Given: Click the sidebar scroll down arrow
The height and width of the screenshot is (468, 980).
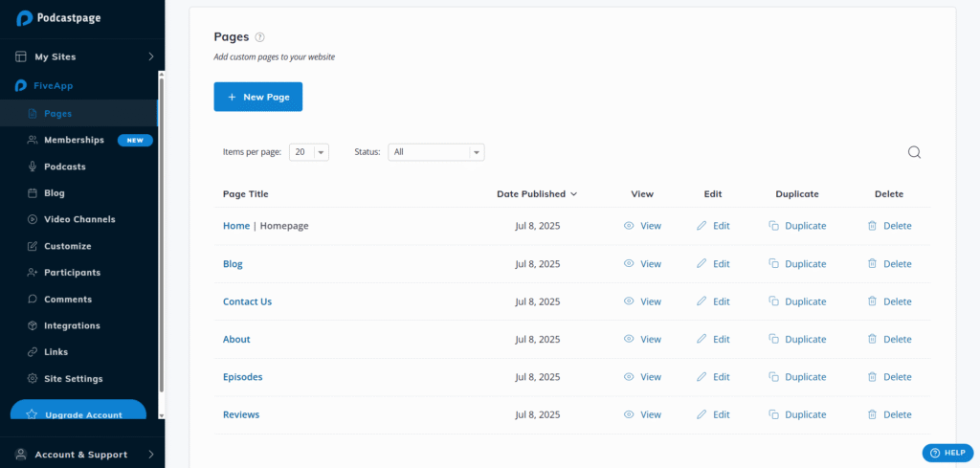Looking at the screenshot, I should pos(161,415).
